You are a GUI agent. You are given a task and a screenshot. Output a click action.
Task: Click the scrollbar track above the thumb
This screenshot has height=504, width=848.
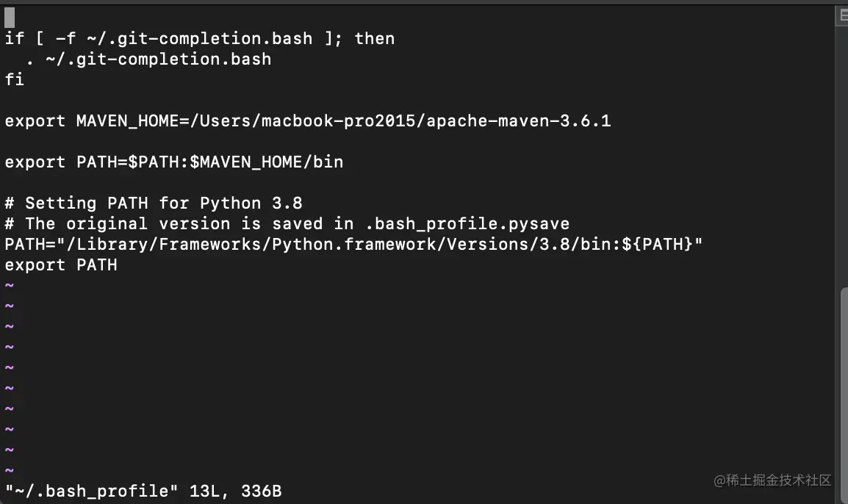click(844, 147)
